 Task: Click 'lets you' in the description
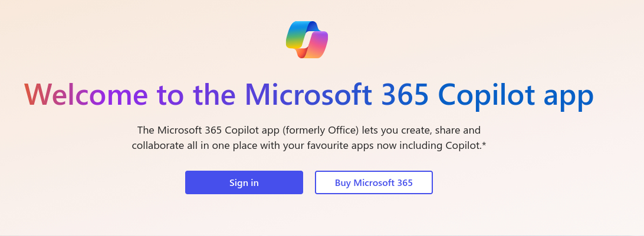tap(372, 129)
